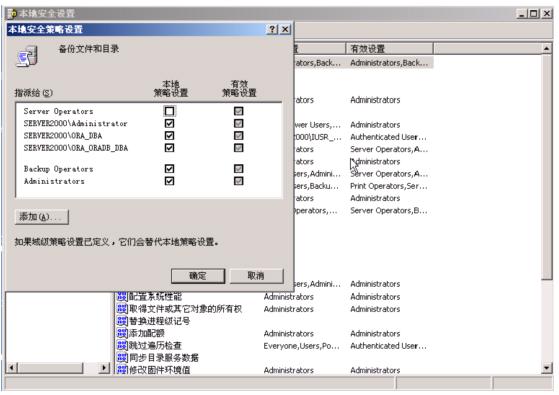Select the 同步目录服务数据 policy row

pos(274,358)
